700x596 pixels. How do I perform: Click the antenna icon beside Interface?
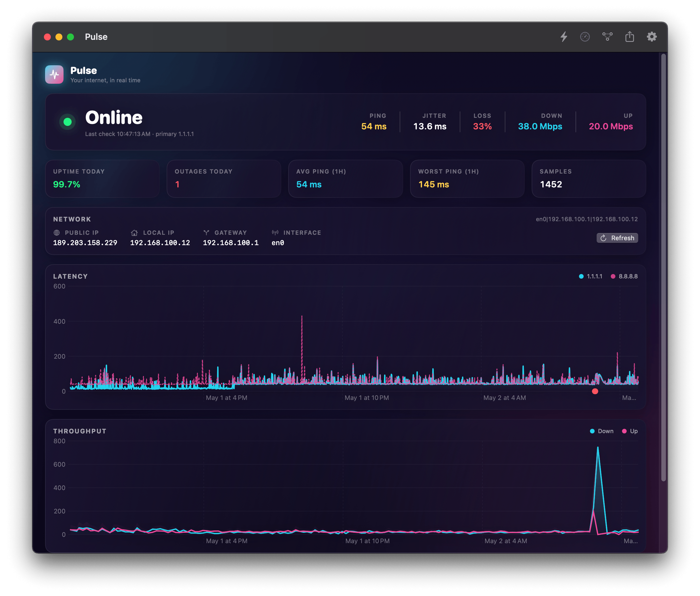coord(275,232)
